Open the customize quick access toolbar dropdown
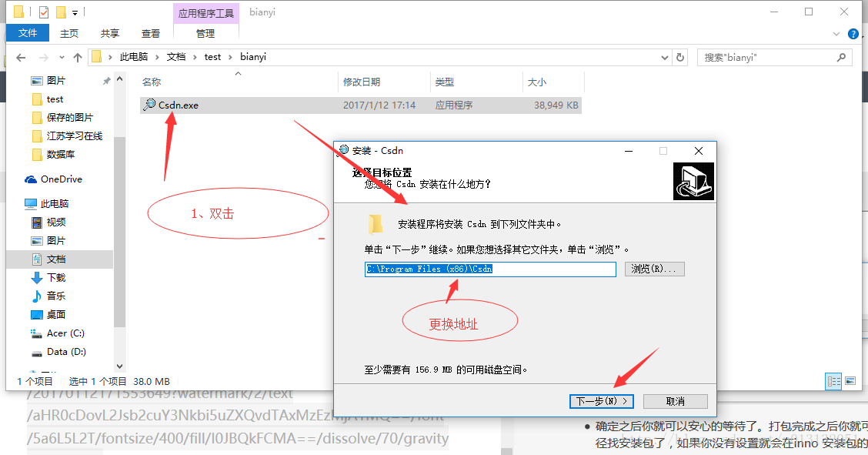 75,12
